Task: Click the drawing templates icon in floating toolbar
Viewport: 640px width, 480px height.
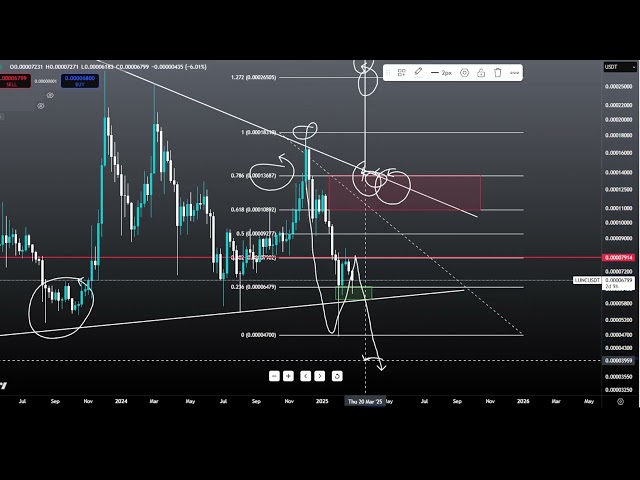Action: point(401,73)
